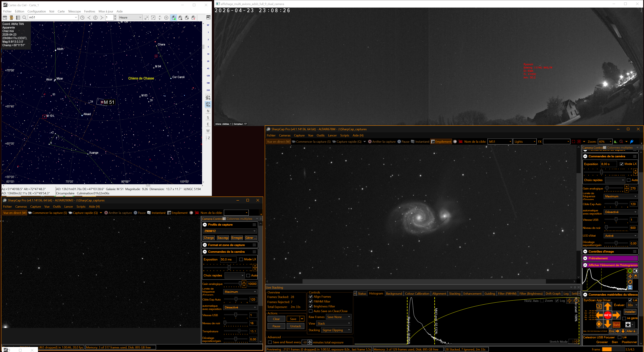The height and width of the screenshot is (352, 644).
Task: Disable the FWHM Filter checkbox
Action: [311, 301]
